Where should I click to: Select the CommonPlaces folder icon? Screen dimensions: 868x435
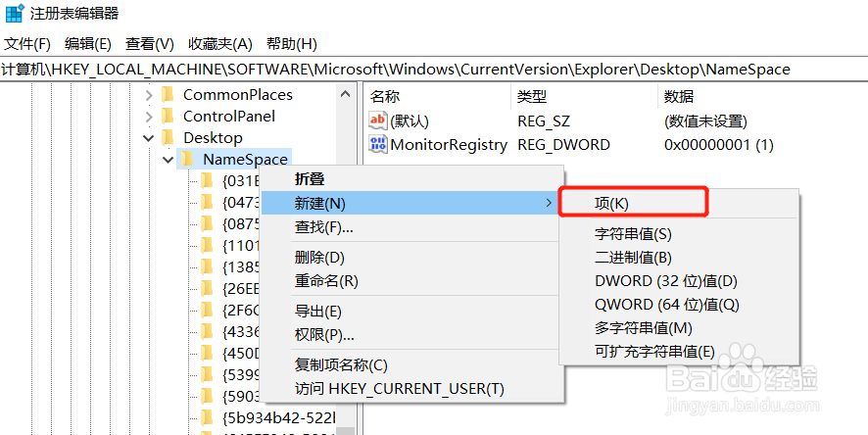[x=168, y=95]
